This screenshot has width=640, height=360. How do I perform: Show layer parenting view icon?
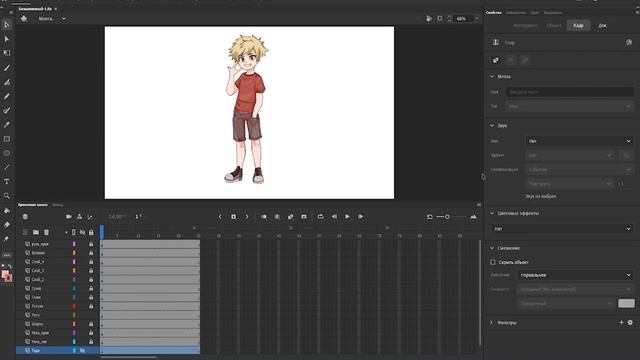tap(79, 217)
